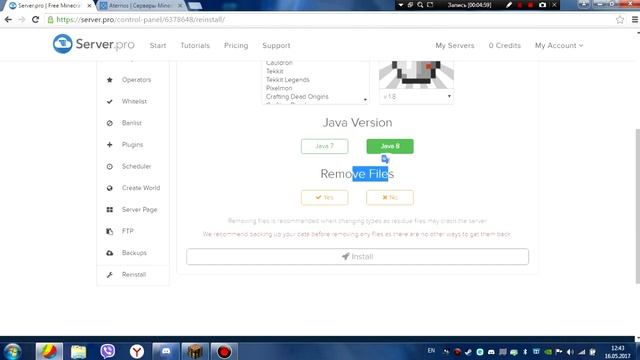Click the EN language indicator
The image size is (640, 360).
click(431, 351)
